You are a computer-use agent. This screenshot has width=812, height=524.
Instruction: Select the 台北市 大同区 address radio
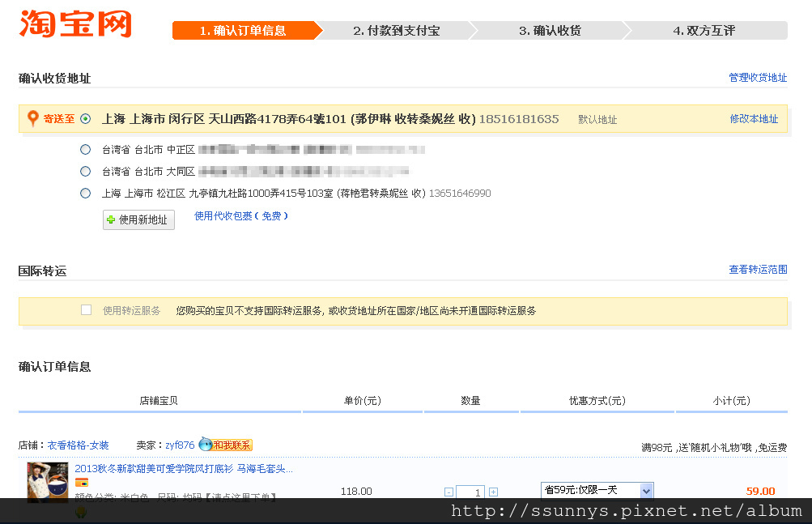[86, 172]
